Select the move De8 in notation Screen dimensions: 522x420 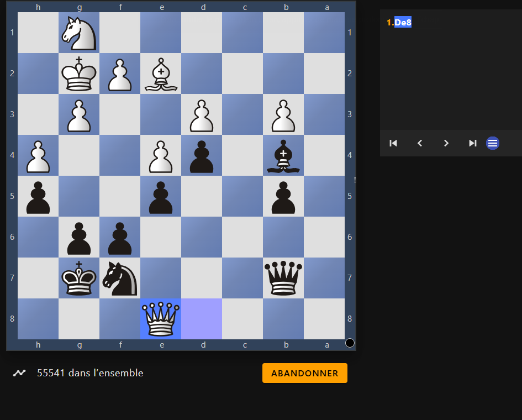[x=403, y=23]
